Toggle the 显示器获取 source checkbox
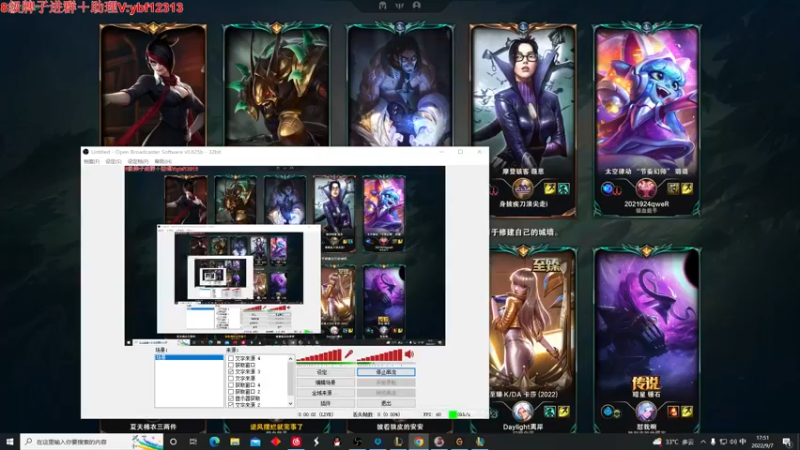Viewport: 800px width, 450px height. tap(231, 398)
